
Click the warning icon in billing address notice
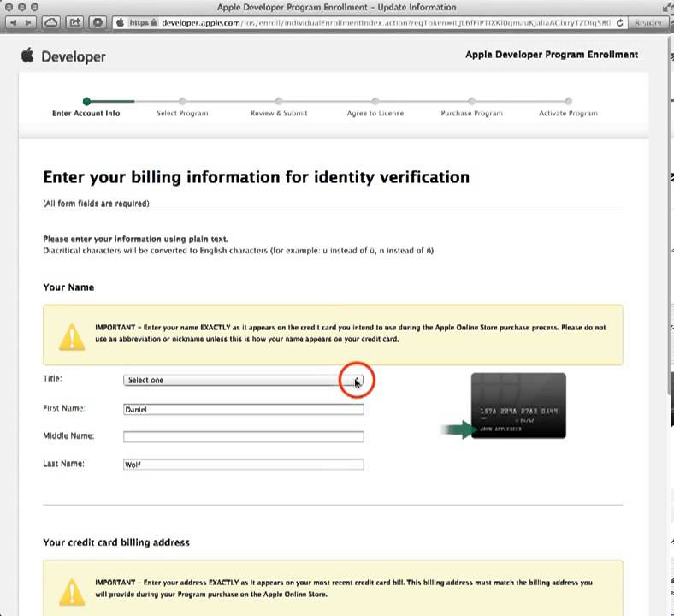[x=72, y=591]
